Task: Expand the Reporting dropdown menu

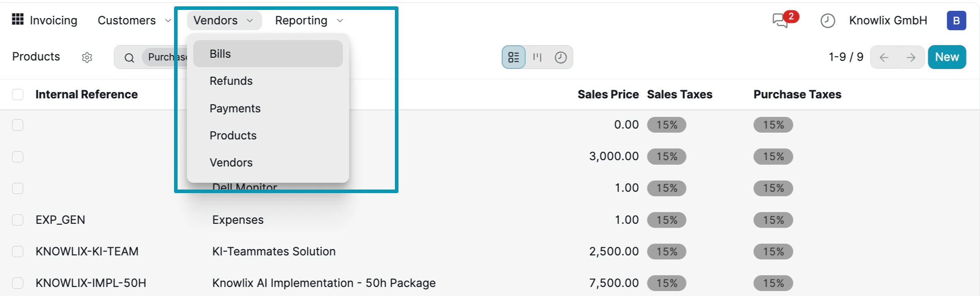Action: [309, 20]
